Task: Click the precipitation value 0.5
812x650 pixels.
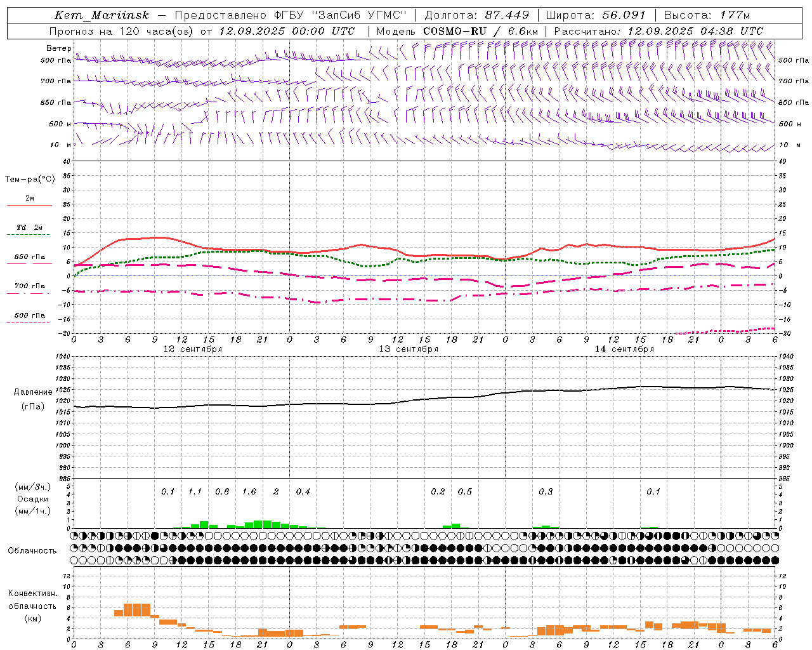Action: (465, 491)
